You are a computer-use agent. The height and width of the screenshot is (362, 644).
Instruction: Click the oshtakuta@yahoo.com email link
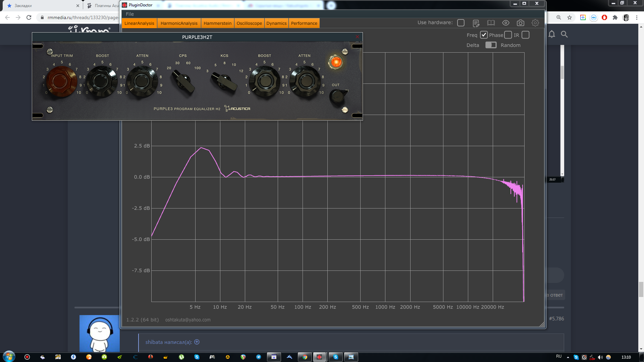point(188,320)
